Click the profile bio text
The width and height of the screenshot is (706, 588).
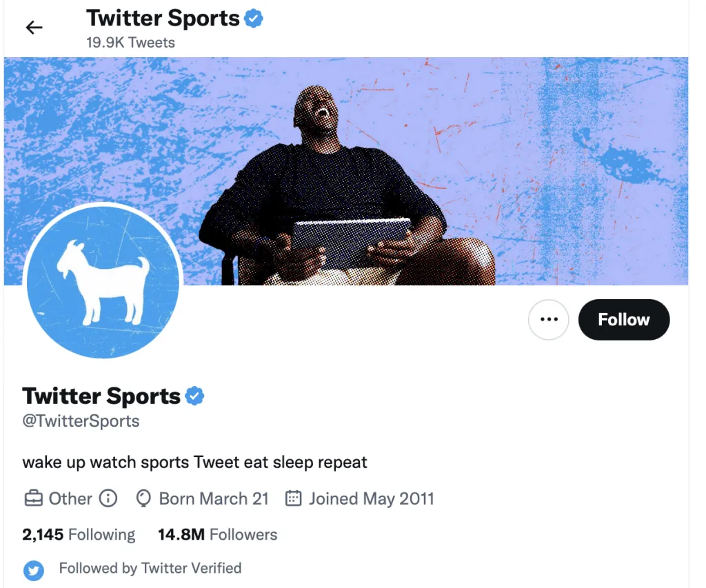point(195,463)
